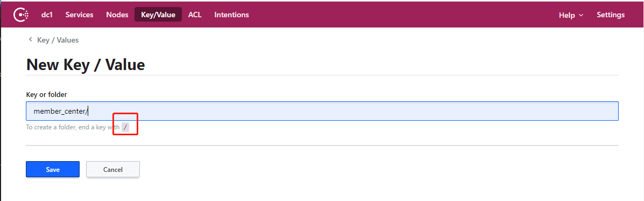644x201 pixels.
Task: Open the Help menu
Action: (571, 15)
